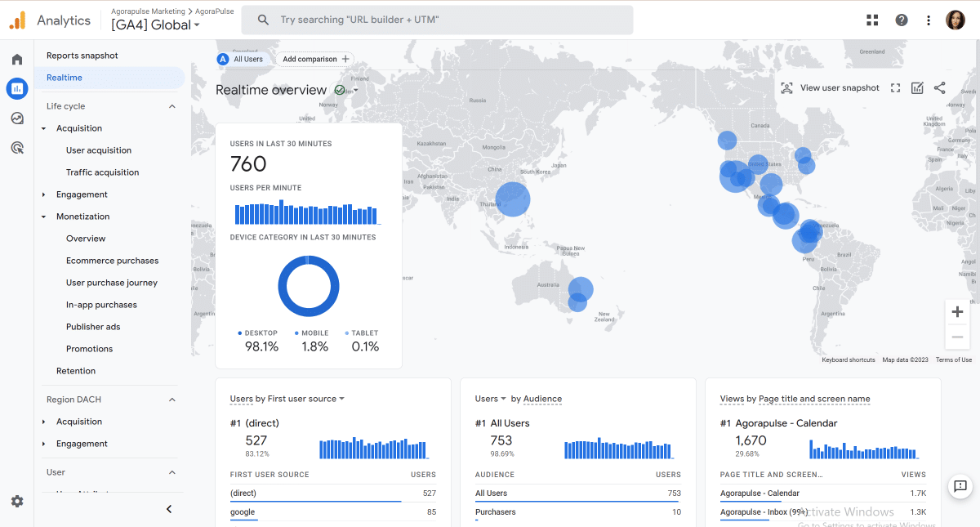Click the Audience dimension link

coord(542,399)
